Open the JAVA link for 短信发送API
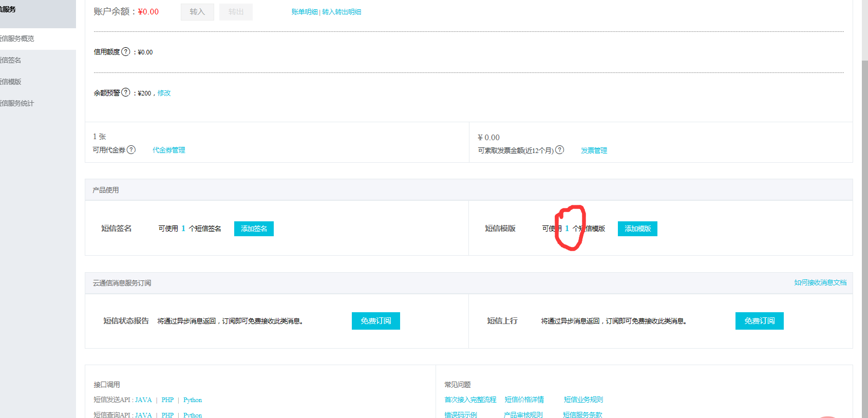The height and width of the screenshot is (418, 868). pyautogui.click(x=144, y=400)
